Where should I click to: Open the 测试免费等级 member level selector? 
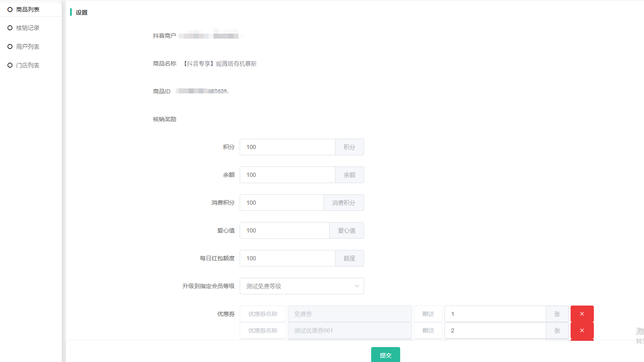(x=296, y=286)
